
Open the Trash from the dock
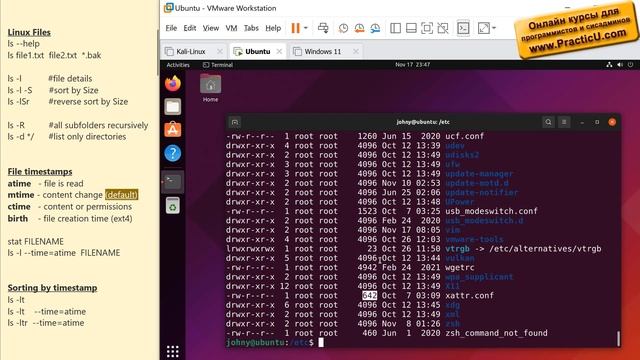173,205
